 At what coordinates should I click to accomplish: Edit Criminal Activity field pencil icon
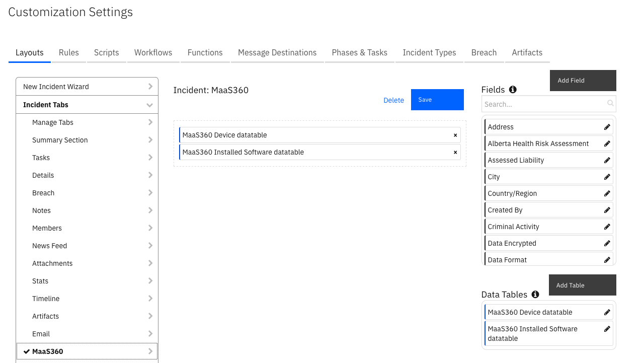click(x=607, y=227)
